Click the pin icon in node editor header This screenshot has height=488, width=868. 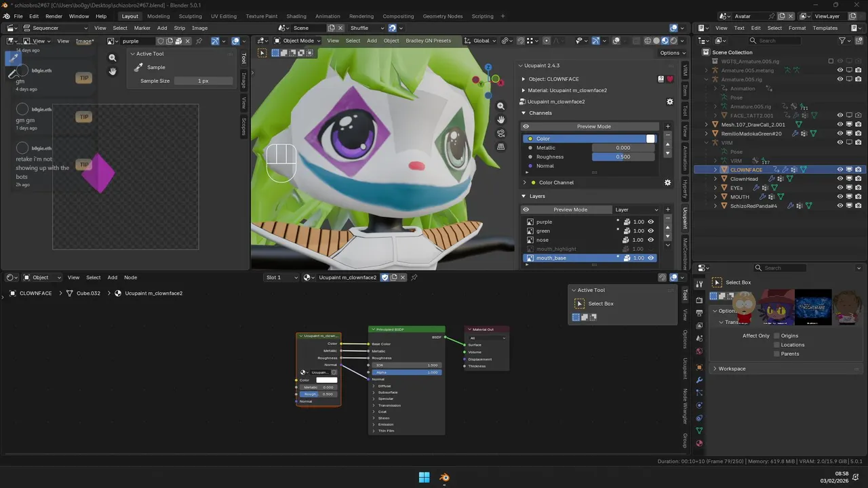[x=414, y=277]
